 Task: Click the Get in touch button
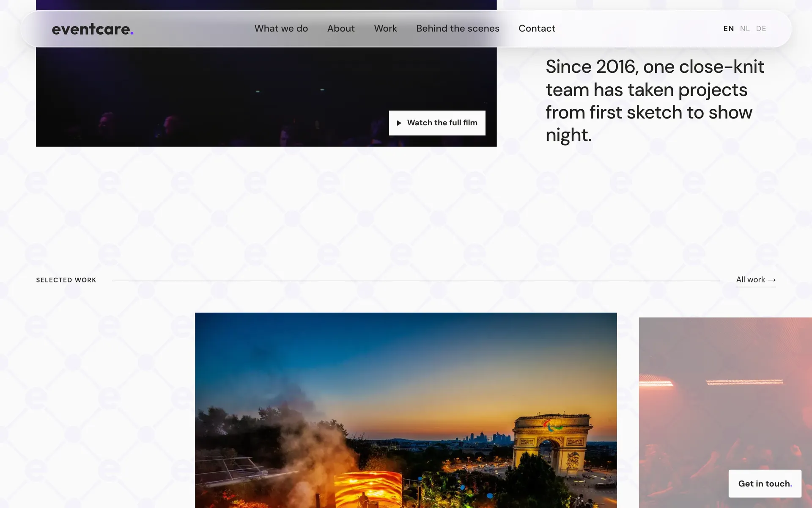(x=765, y=483)
